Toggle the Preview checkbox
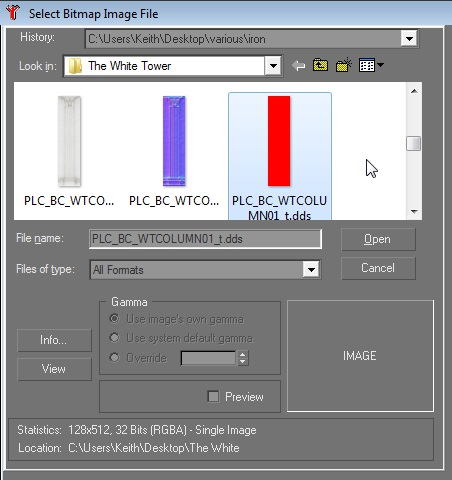This screenshot has height=480, width=452. (213, 396)
